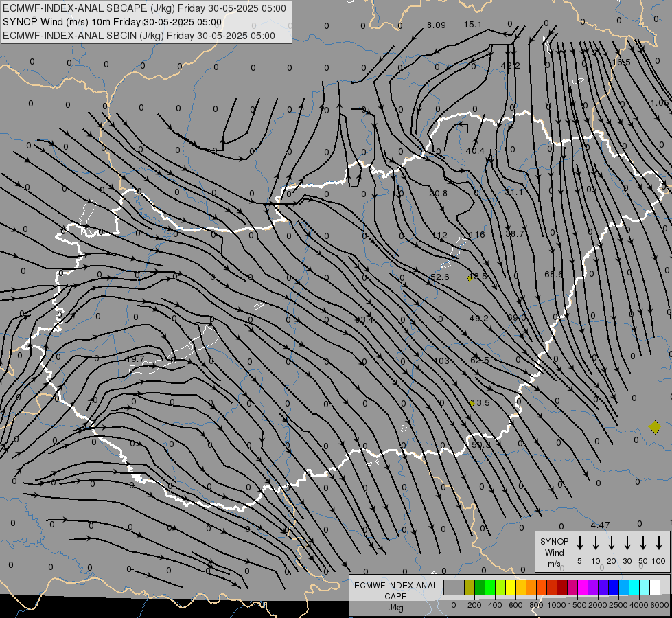Click the 42.2 value on the map
The height and width of the screenshot is (618, 672).
pyautogui.click(x=510, y=66)
